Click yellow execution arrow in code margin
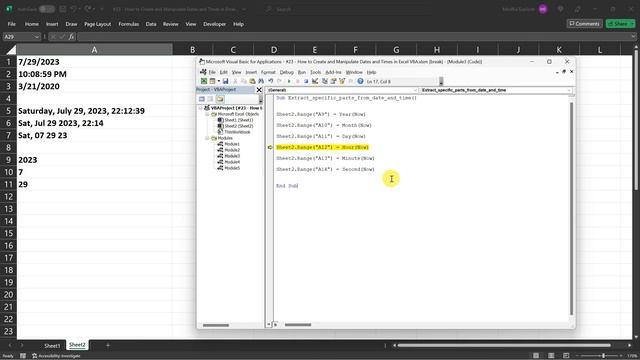Image resolution: width=640 pixels, height=360 pixels. click(270, 147)
